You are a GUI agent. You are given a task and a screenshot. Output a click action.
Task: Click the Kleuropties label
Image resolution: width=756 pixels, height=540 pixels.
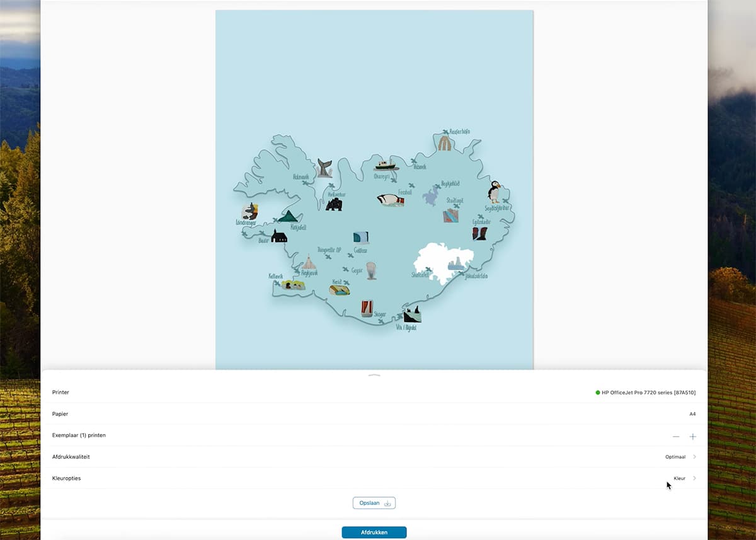tap(66, 478)
